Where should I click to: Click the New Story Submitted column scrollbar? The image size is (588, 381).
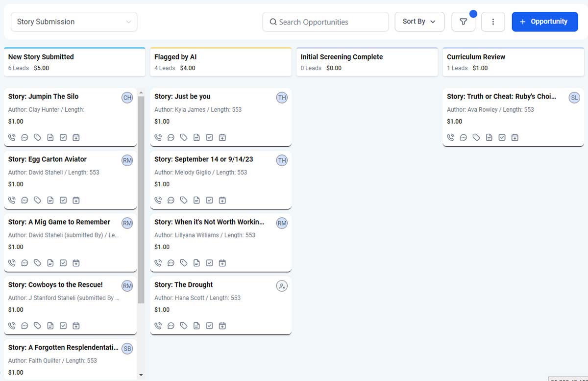(141, 196)
